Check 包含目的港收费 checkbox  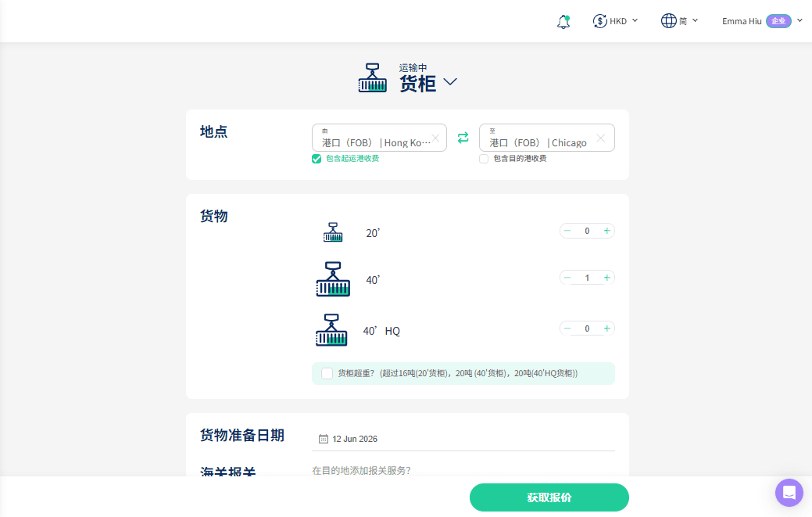[484, 159]
